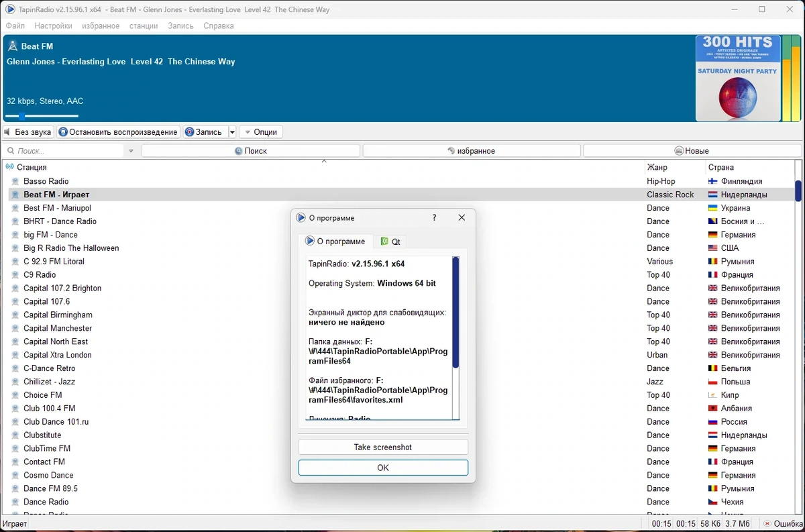Select the Chillizet - Jazz station icon

(15, 382)
